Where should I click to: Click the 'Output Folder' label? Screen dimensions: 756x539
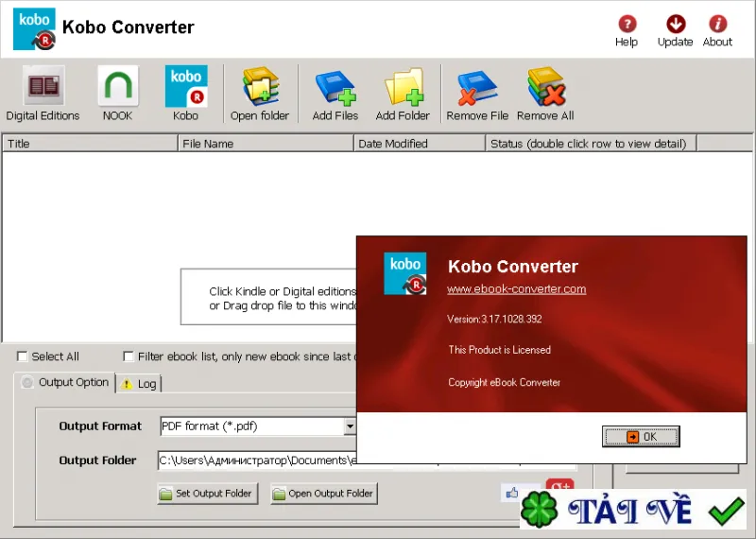click(98, 461)
